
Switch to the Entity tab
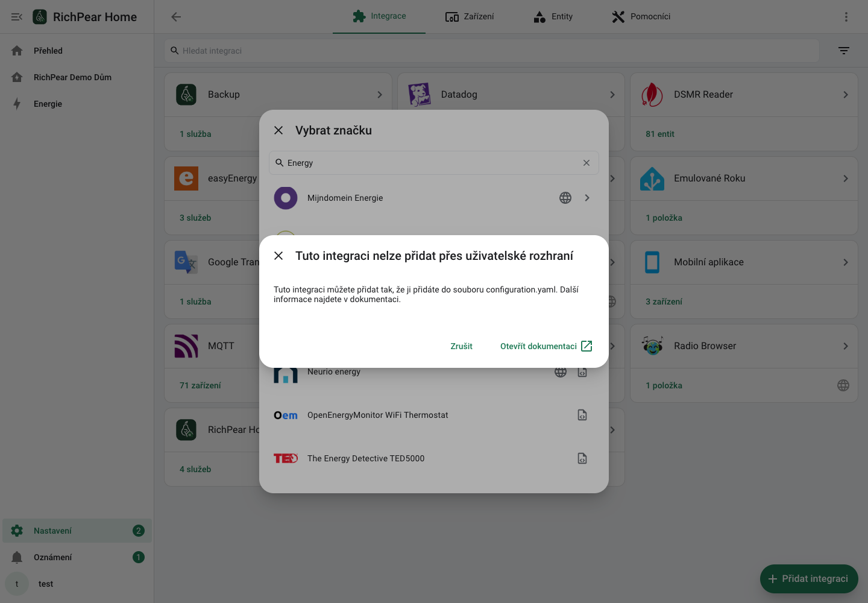[553, 16]
